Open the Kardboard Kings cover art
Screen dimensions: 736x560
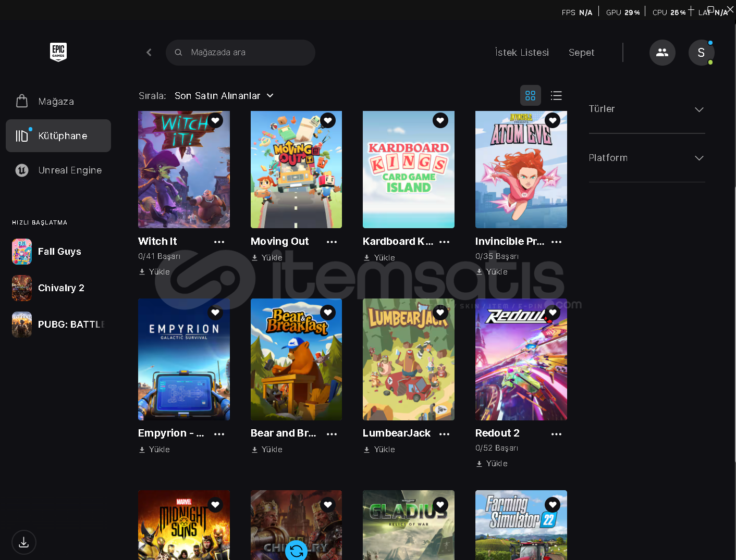pyautogui.click(x=409, y=169)
